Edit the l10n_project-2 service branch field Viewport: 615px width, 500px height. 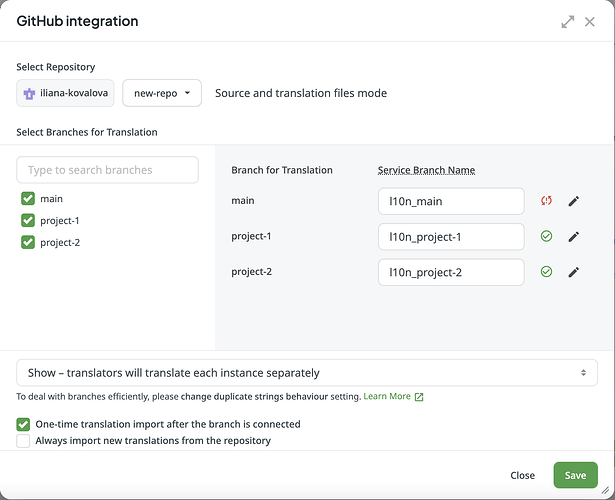(451, 272)
